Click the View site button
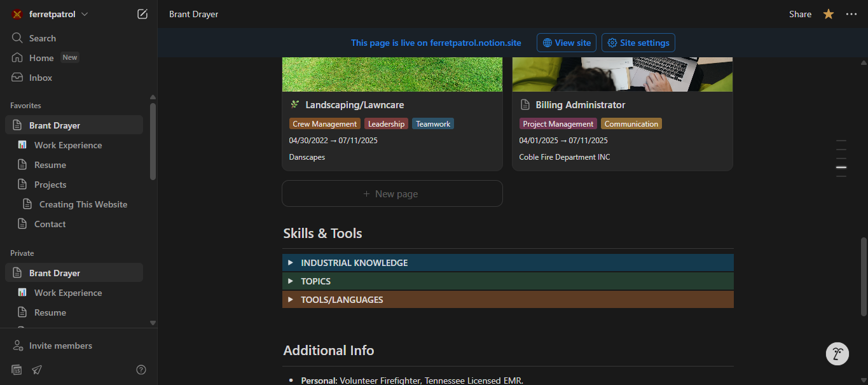The height and width of the screenshot is (385, 868). (567, 43)
